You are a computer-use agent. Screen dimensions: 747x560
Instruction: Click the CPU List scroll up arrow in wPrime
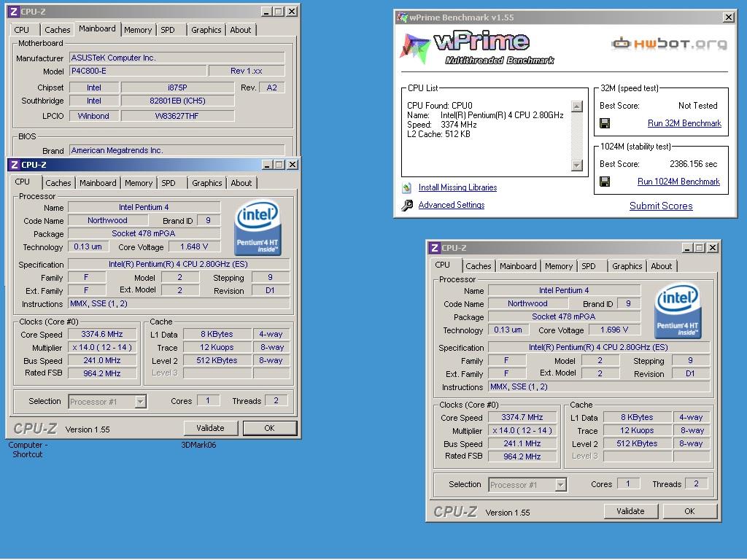tap(576, 106)
